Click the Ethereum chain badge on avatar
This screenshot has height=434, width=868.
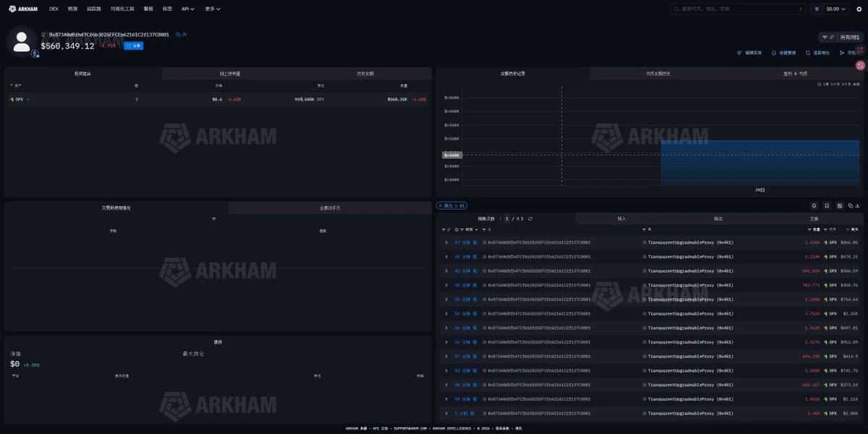(35, 53)
